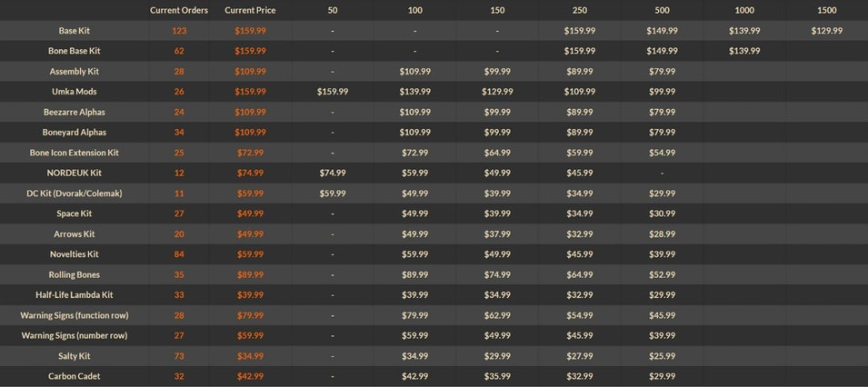Click Base Kit's $129.99 price at 1500
868x387 pixels.
pyautogui.click(x=826, y=31)
